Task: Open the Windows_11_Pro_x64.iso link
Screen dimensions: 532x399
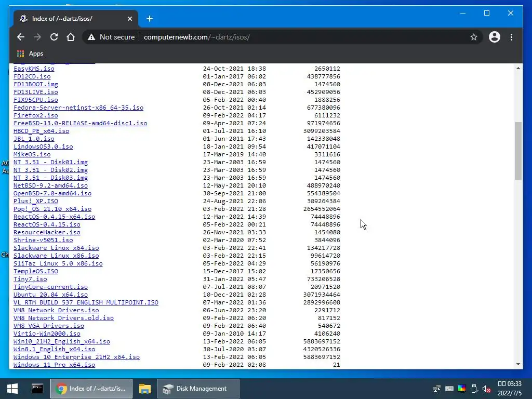Action: point(54,365)
